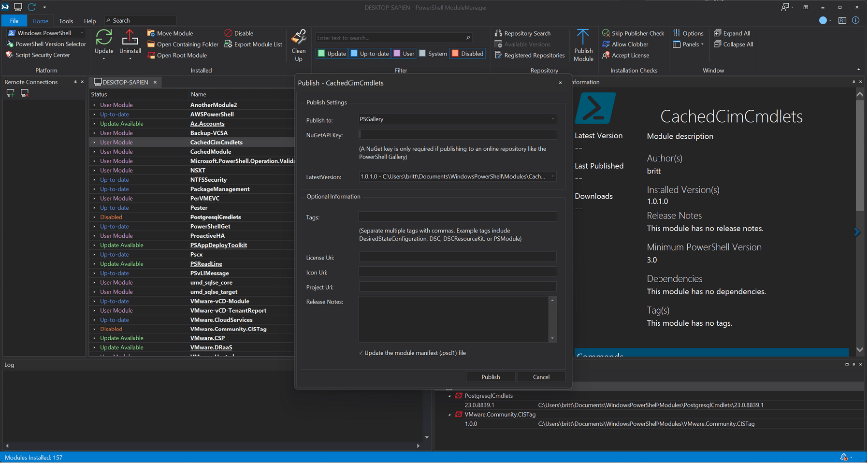Toggle the Up-to-date filter
868x463 pixels.
coord(370,54)
